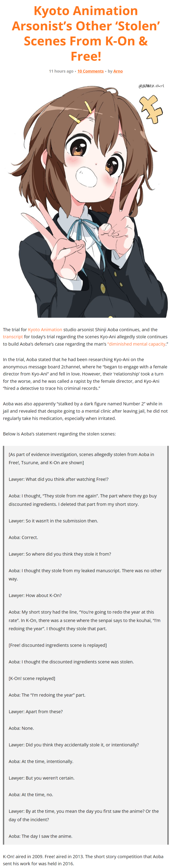This screenshot has height=868, width=172.
Task: Open the "10 Comments" link
Action: (x=90, y=71)
